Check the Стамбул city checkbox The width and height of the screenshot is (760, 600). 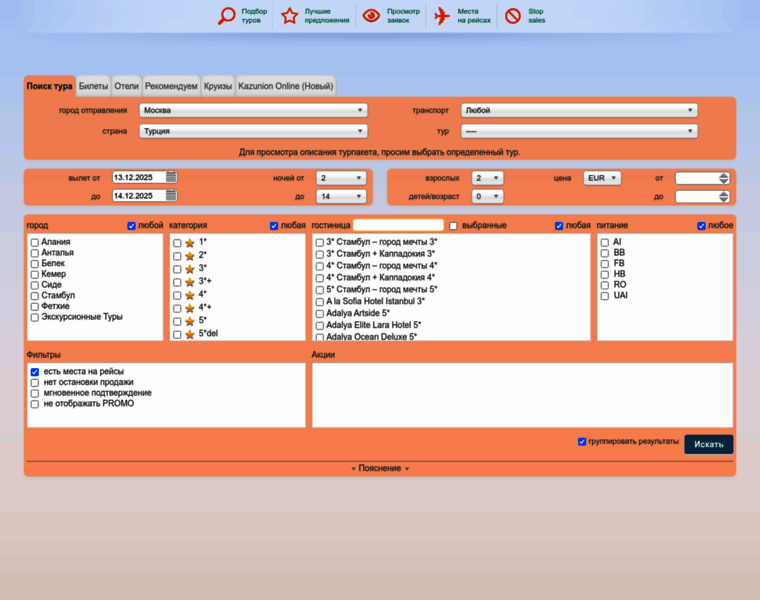click(x=35, y=296)
